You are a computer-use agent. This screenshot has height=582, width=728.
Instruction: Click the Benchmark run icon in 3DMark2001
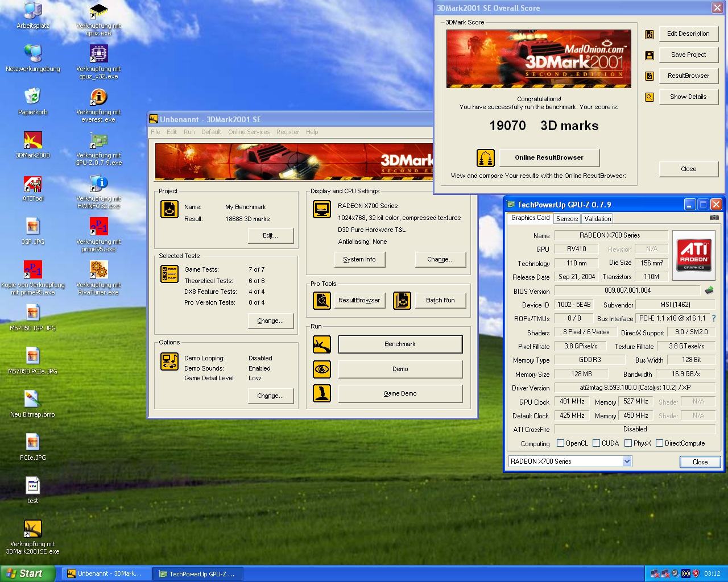(x=322, y=344)
